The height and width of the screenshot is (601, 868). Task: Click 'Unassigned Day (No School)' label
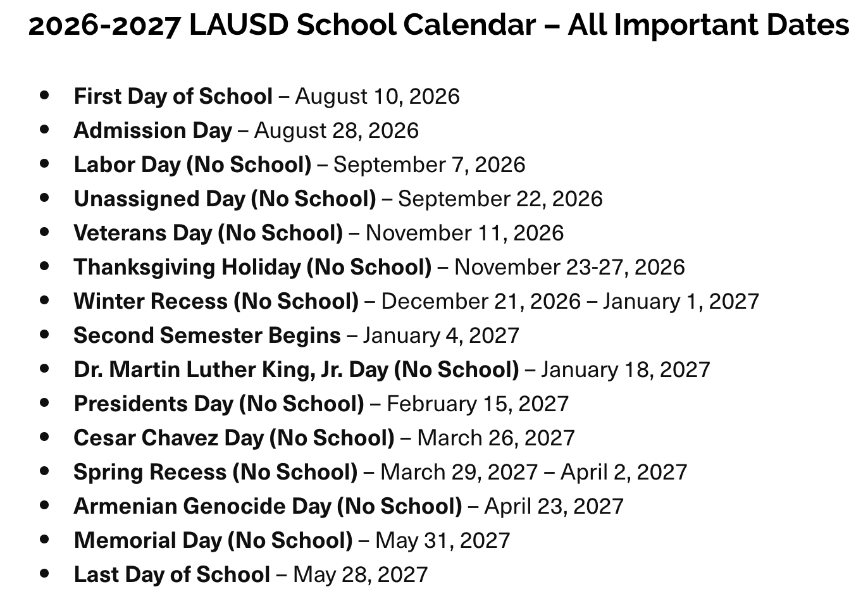tap(225, 199)
